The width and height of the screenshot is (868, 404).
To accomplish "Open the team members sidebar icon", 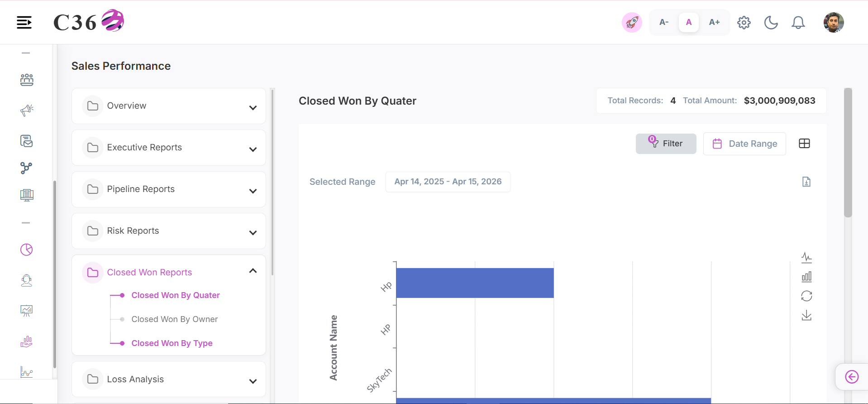I will (x=27, y=80).
